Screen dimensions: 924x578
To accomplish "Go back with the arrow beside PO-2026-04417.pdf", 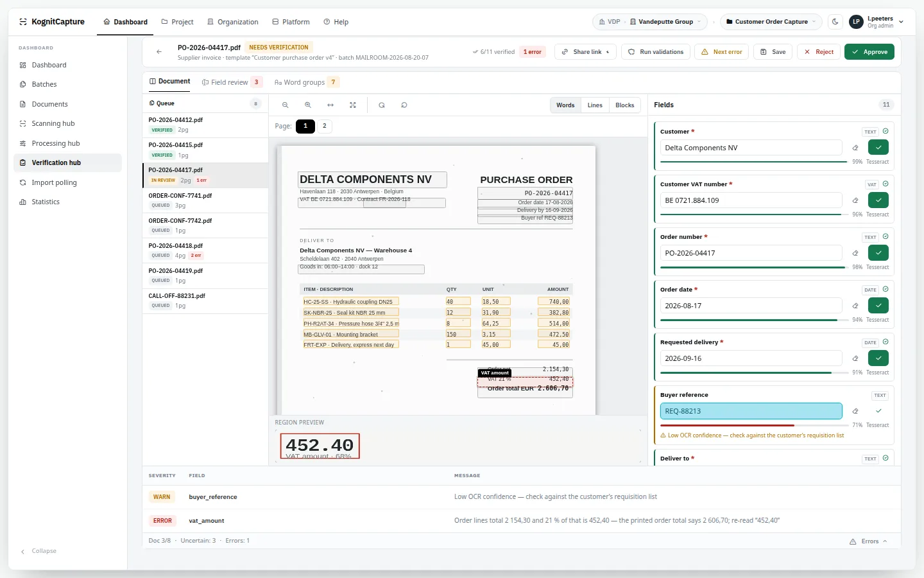I will 159,52.
